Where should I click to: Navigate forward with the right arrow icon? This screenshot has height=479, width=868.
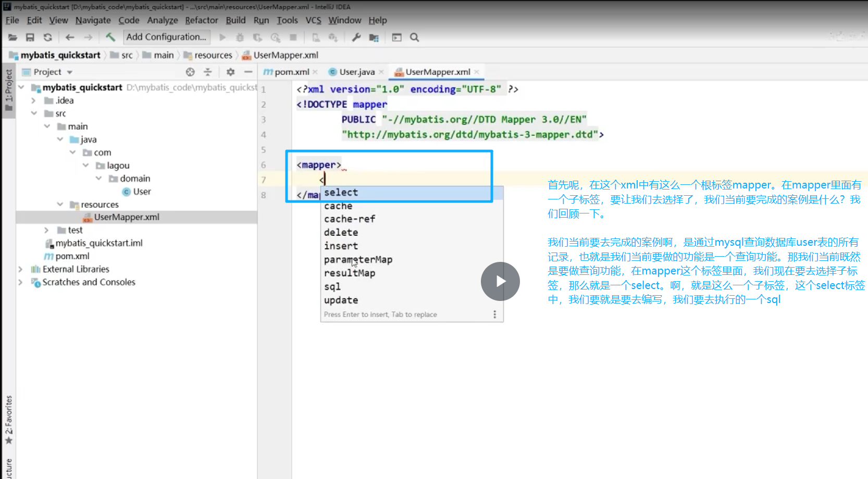click(88, 37)
